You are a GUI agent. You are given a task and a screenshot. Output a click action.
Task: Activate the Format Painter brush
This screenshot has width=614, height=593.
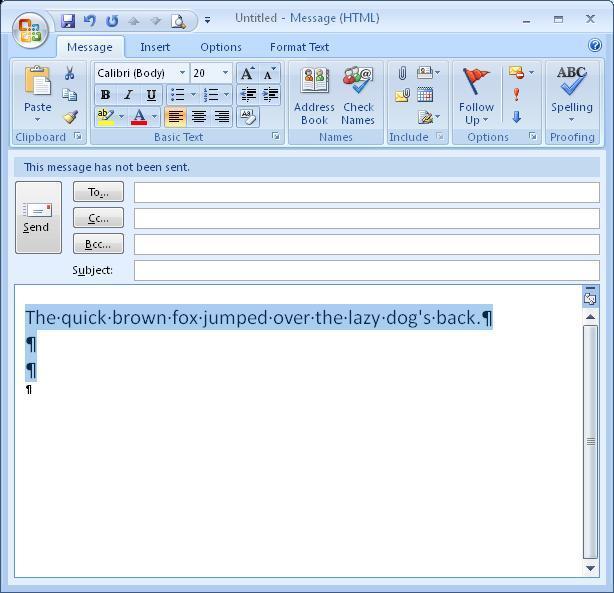click(x=70, y=117)
